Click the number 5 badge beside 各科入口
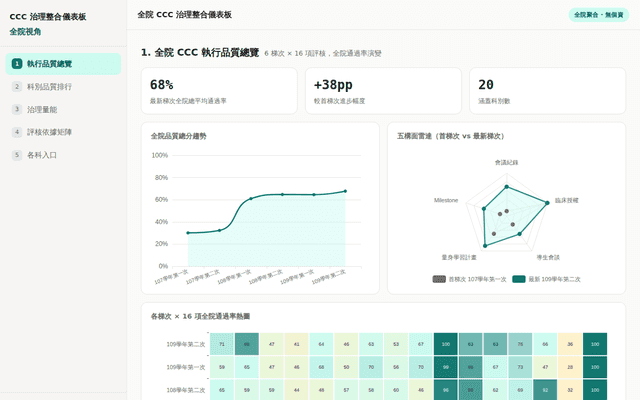The height and width of the screenshot is (400, 640). (x=17, y=155)
